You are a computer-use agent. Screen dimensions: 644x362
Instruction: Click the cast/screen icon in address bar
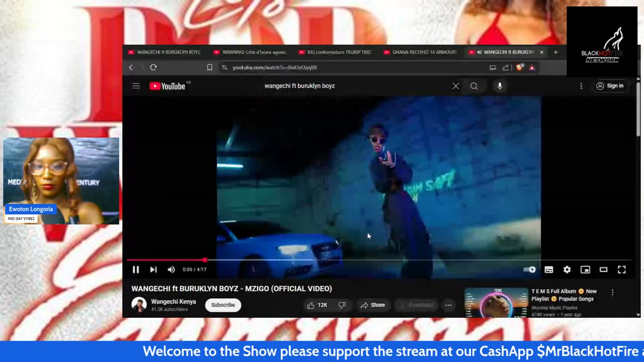point(493,67)
